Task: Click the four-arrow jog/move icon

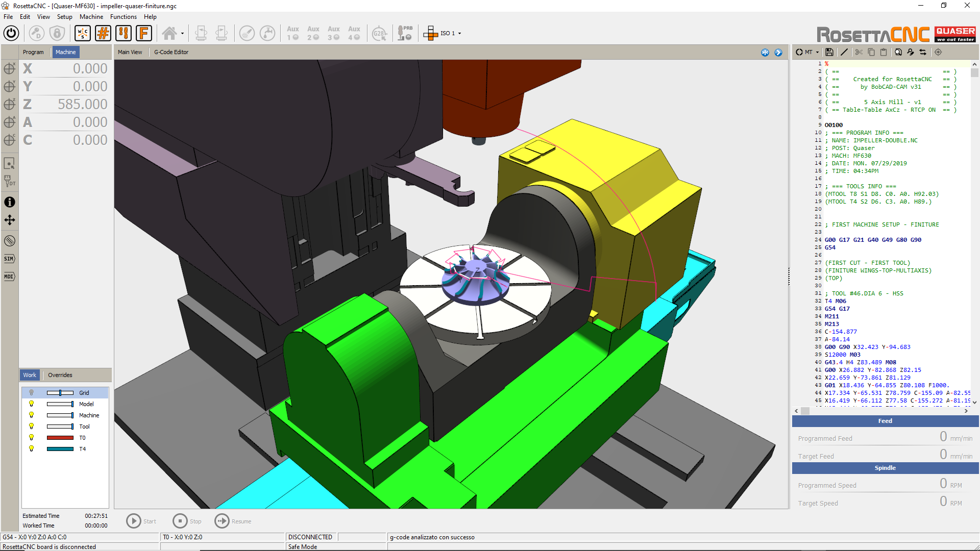Action: [x=10, y=220]
